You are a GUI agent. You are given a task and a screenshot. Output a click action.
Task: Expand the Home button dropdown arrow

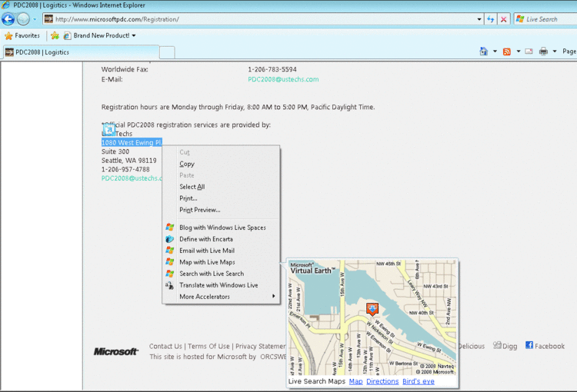(495, 51)
